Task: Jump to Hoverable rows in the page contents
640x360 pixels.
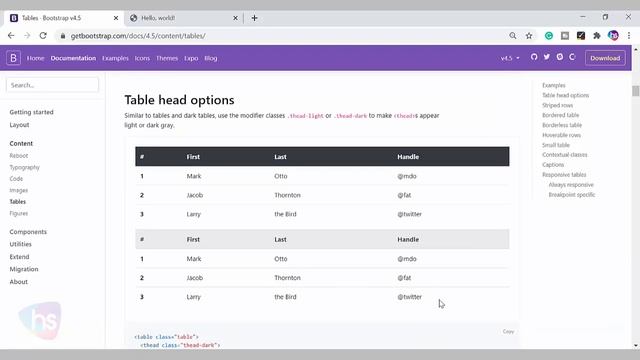Action: click(x=561, y=135)
